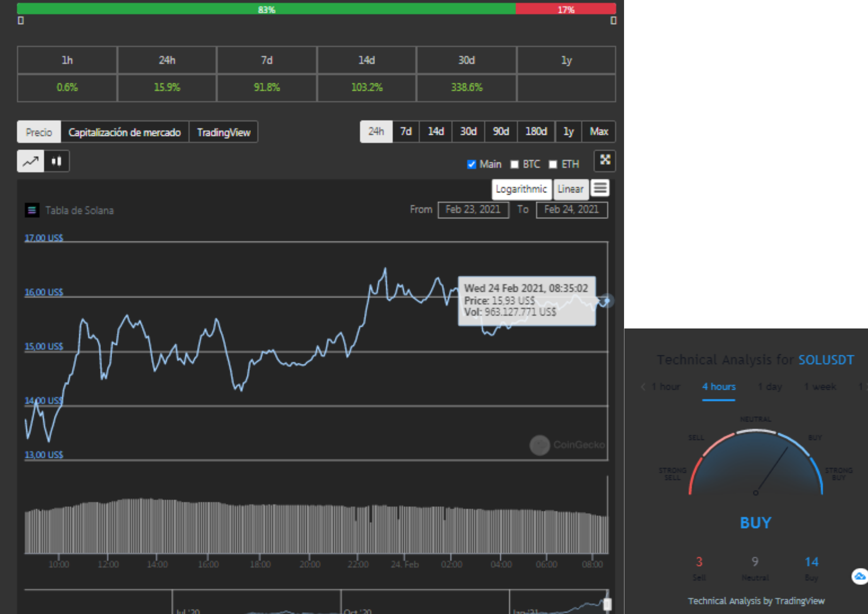The height and width of the screenshot is (614, 868).
Task: Switch to the TradingView chart tab
Action: coord(223,132)
